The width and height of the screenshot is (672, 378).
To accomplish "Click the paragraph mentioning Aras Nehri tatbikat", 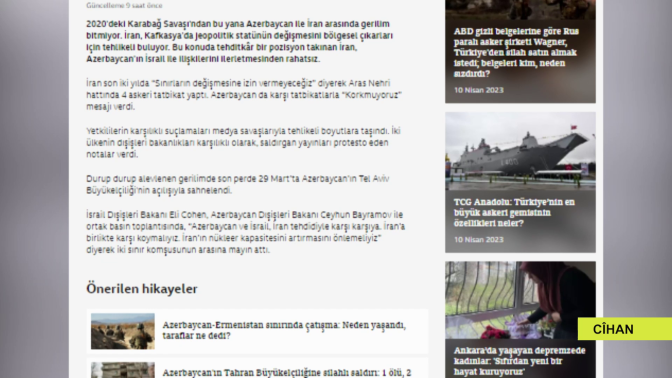I will click(x=243, y=95).
